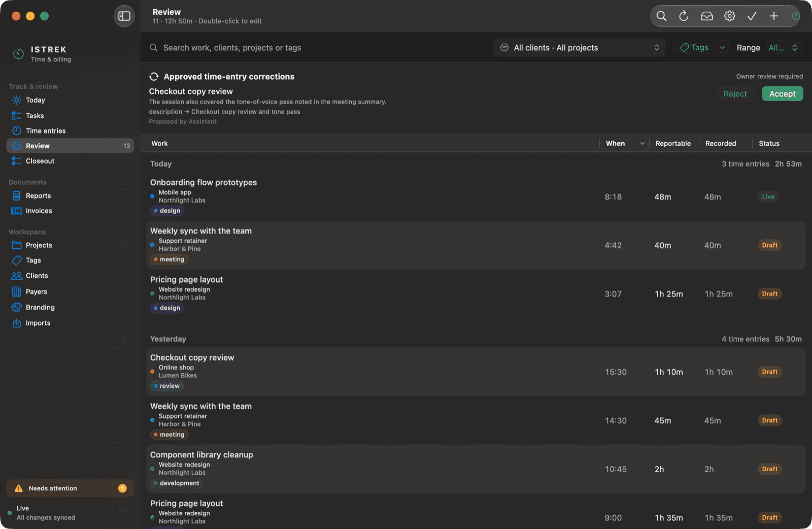
Task: Click the Status column header
Action: click(769, 144)
